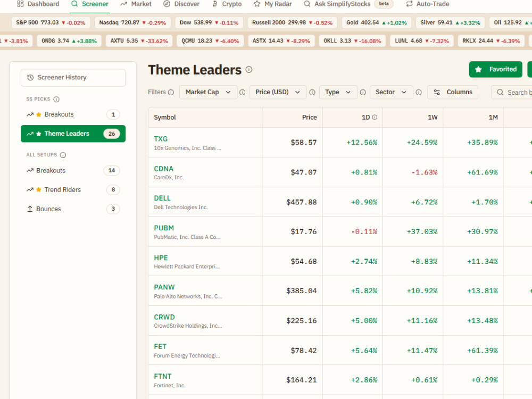
Task: Open the CDNA symbol link
Action: [163, 169]
